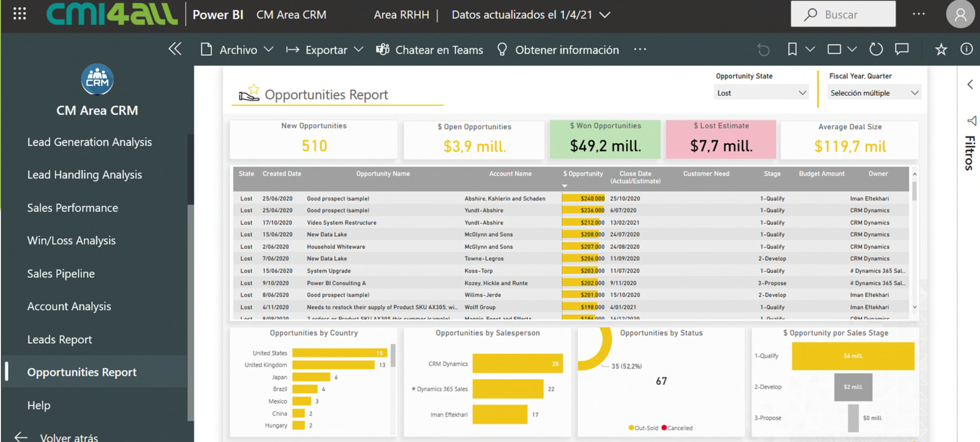Open the Archivo menu
The width and height of the screenshot is (980, 442).
click(238, 49)
